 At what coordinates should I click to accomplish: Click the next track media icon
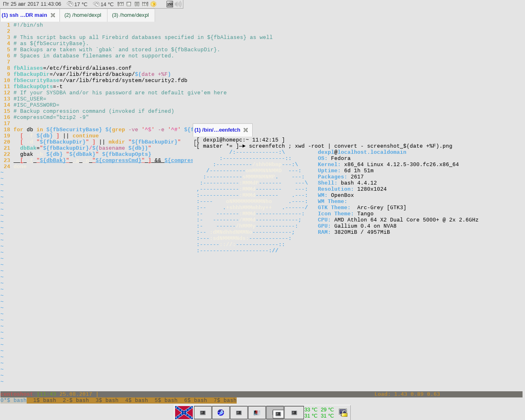[x=145, y=4]
